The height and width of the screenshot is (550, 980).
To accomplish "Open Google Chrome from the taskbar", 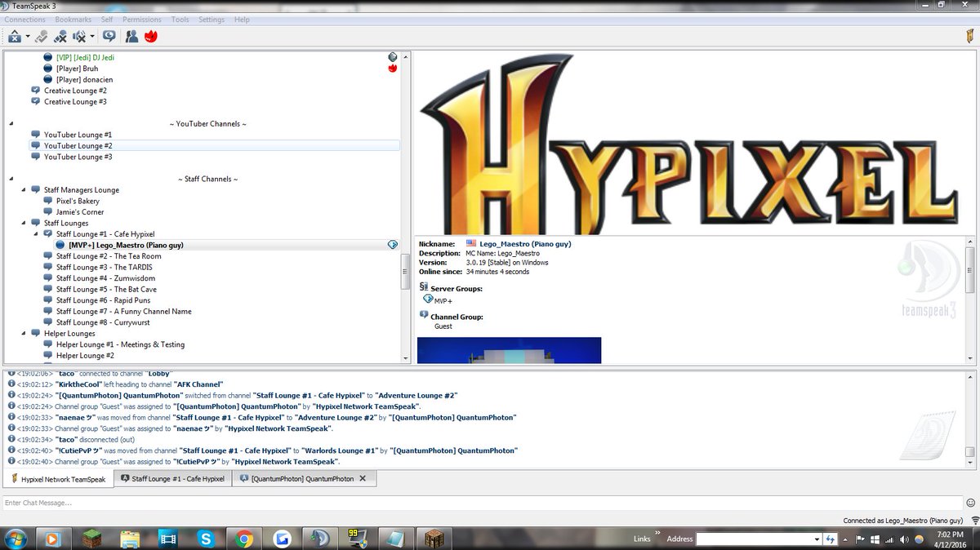I will [244, 539].
